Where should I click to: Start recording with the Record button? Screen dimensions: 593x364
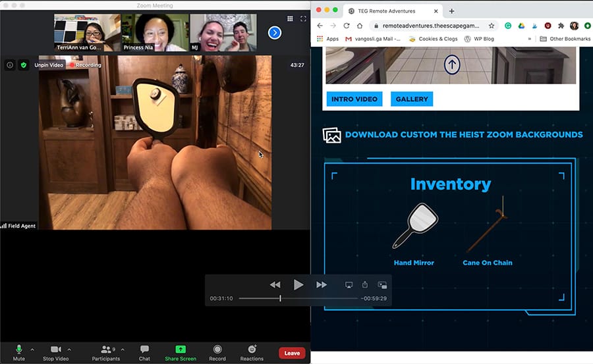point(217,353)
